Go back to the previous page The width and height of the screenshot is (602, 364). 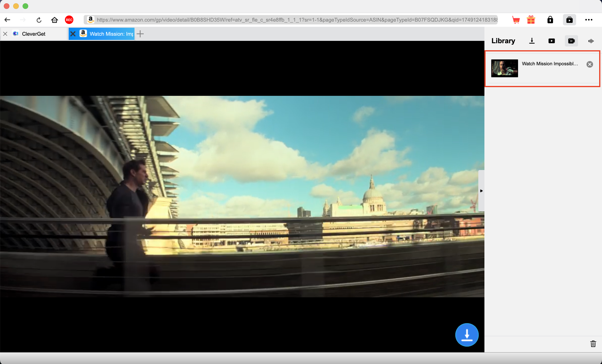7,20
